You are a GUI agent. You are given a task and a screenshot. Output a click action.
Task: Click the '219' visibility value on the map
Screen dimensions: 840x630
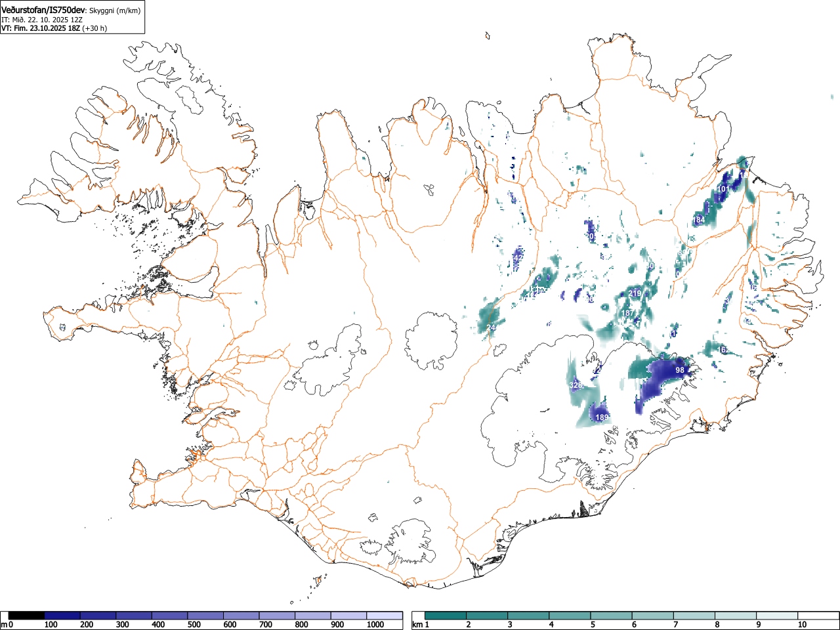point(635,293)
